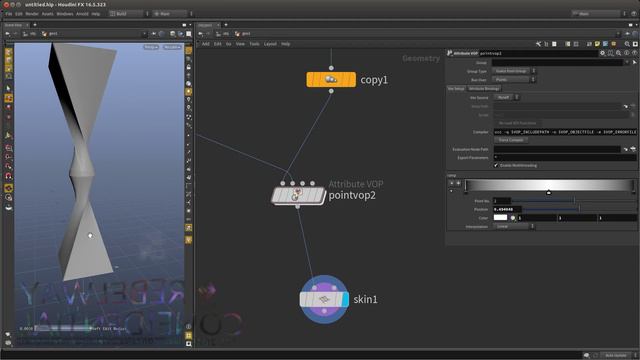Open the Arnold menu
The image size is (640, 360).
tap(82, 14)
